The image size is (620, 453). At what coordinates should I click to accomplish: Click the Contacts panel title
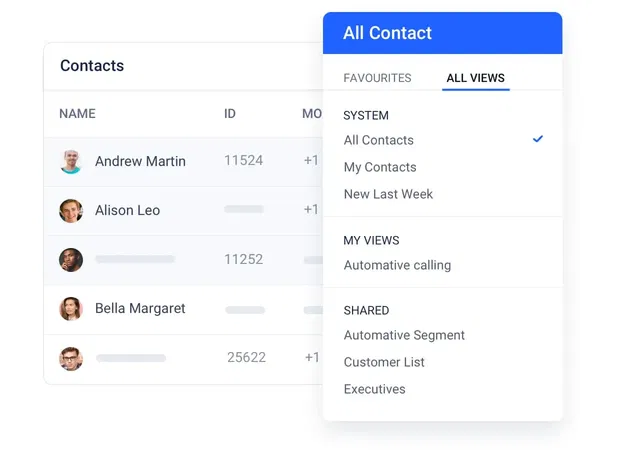(92, 66)
